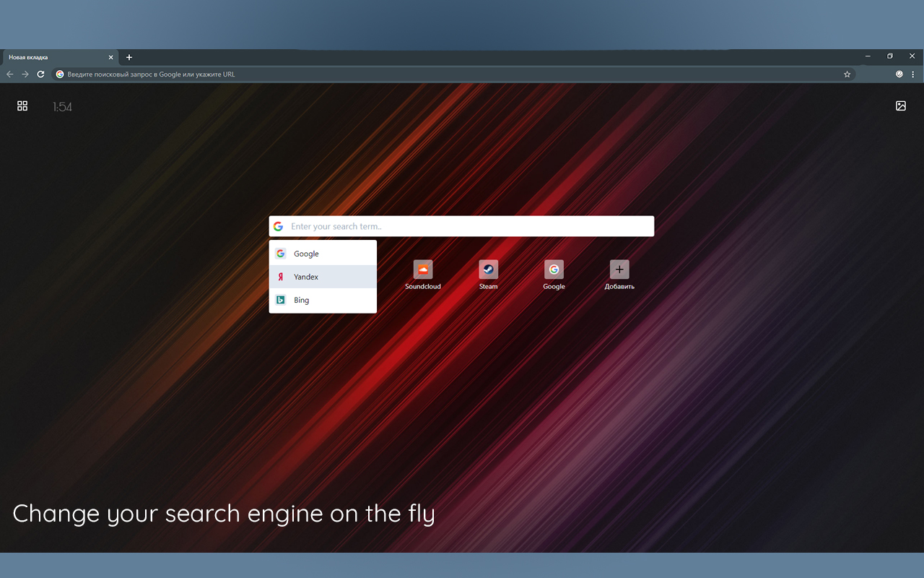Go forward with browser forward arrow

click(25, 74)
